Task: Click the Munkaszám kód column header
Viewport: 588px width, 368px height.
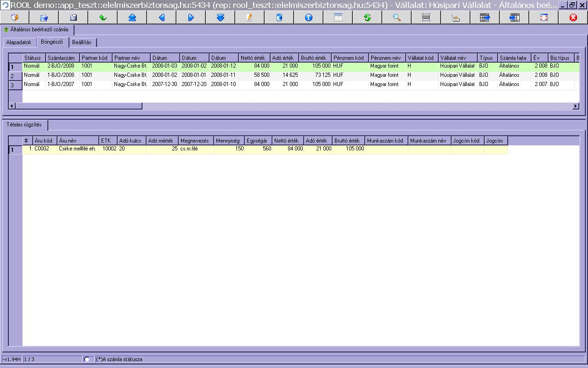Action: pos(387,141)
